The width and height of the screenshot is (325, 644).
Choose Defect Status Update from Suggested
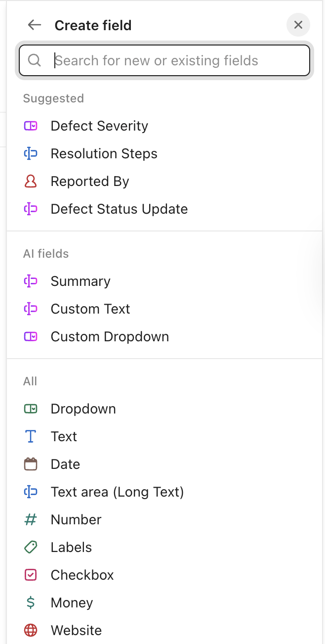[119, 209]
